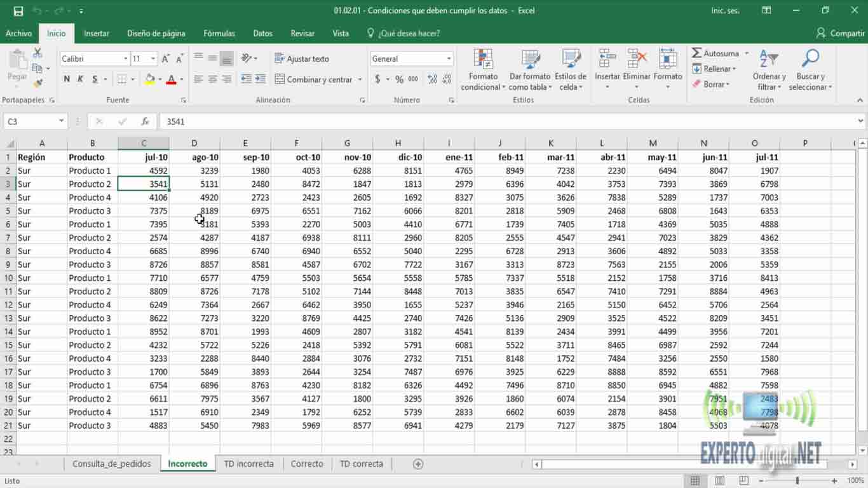This screenshot has height=488, width=868.
Task: Click the percent style icon
Action: click(399, 79)
